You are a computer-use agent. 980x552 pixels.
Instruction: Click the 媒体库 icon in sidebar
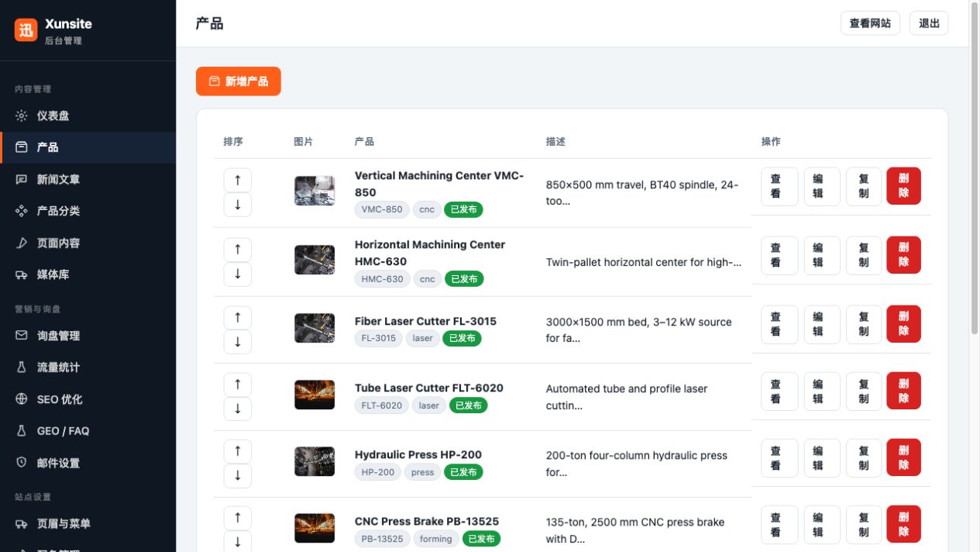22,274
